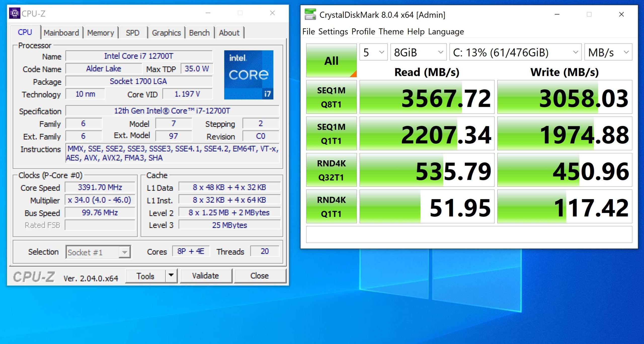644x344 pixels.
Task: Open the Bench tab
Action: 199,33
